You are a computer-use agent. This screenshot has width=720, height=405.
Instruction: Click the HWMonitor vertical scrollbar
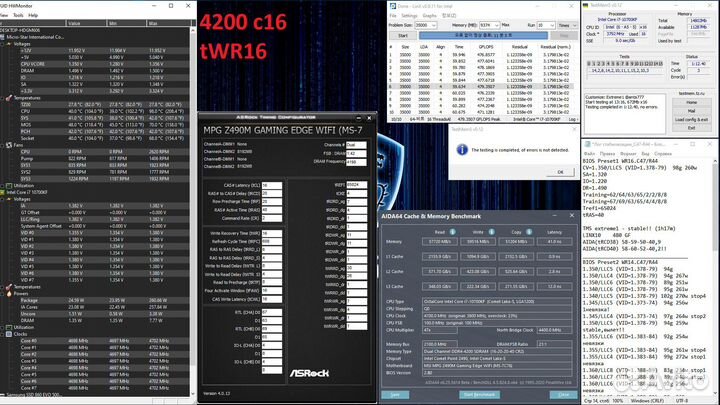click(193, 211)
